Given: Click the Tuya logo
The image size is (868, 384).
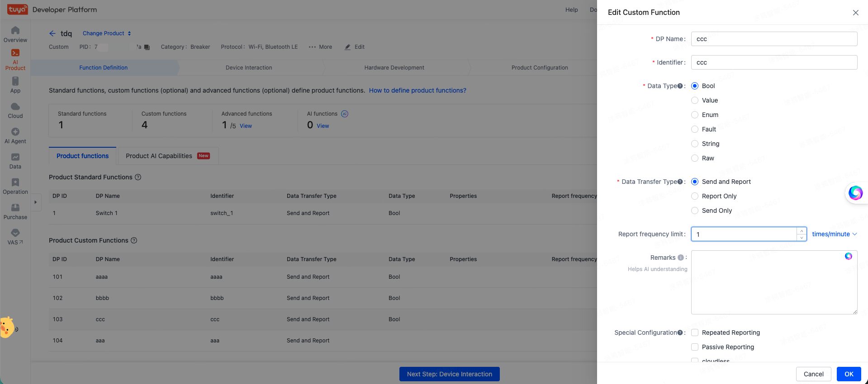Looking at the screenshot, I should [17, 9].
